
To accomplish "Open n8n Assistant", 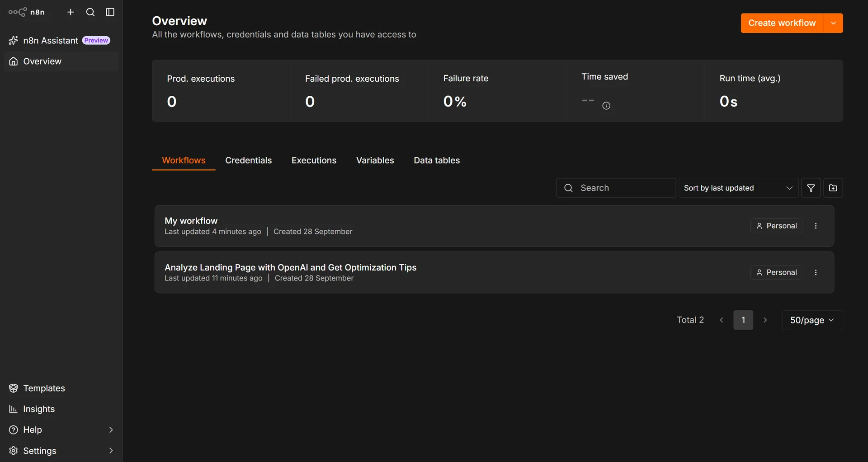I will 61,41.
